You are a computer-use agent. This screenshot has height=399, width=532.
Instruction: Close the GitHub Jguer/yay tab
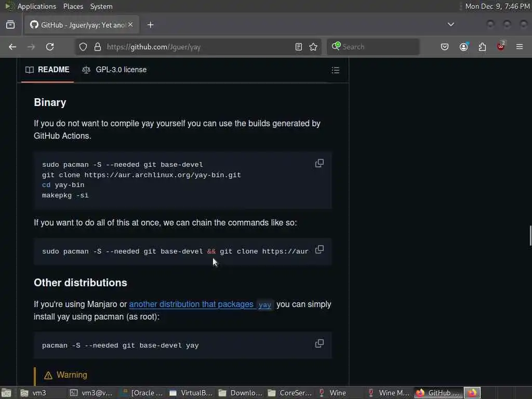[130, 25]
